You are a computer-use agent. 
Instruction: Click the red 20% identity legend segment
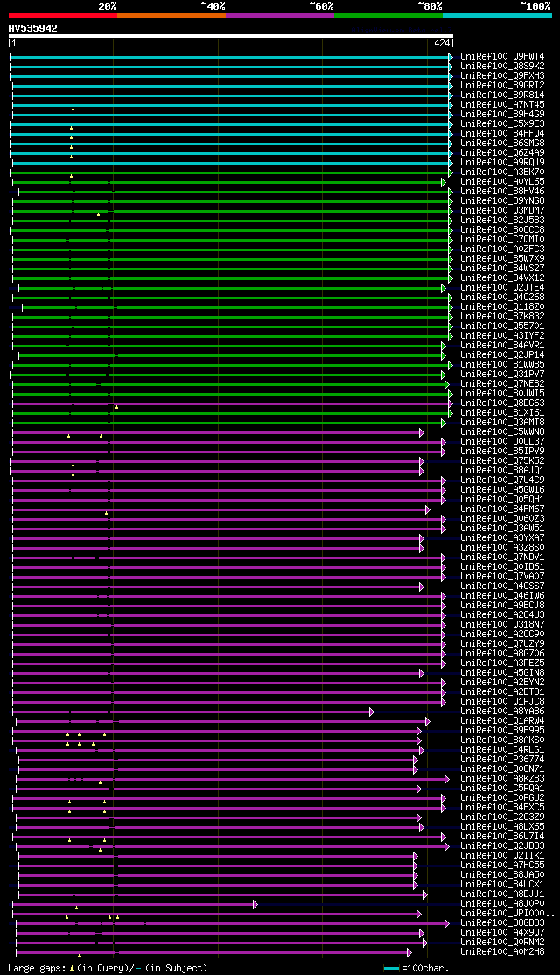point(63,15)
